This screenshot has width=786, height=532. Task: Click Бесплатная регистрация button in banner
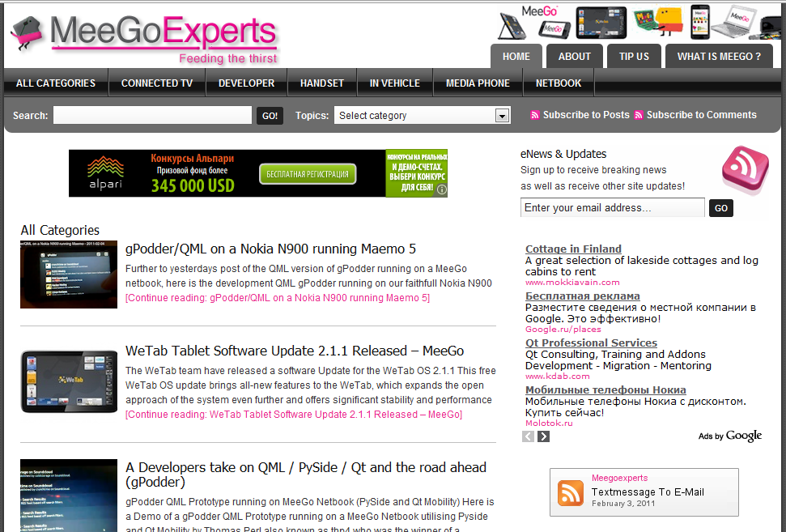pos(308,174)
